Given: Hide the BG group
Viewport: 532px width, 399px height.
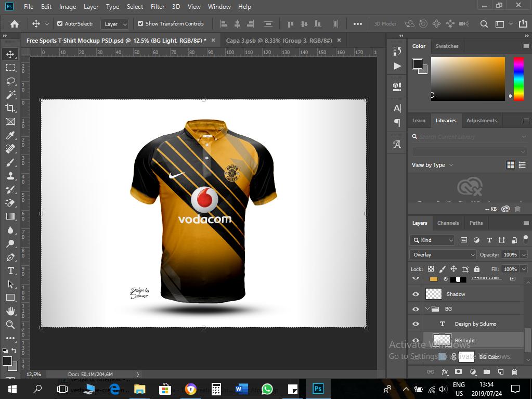Looking at the screenshot, I should [x=416, y=309].
